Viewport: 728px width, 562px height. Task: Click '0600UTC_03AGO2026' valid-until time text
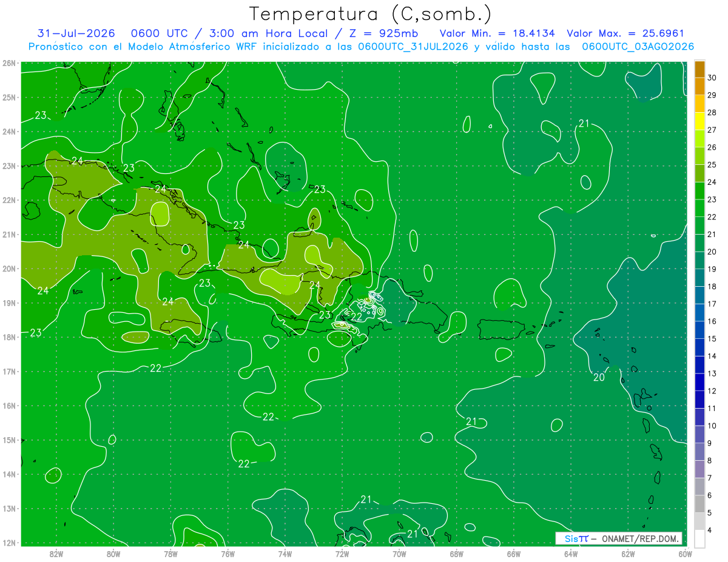(x=638, y=47)
